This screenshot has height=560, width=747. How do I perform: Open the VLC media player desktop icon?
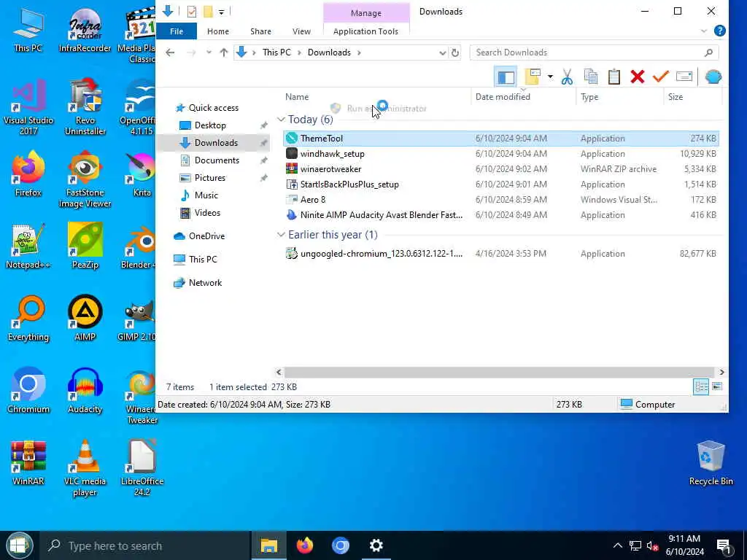pos(85,468)
